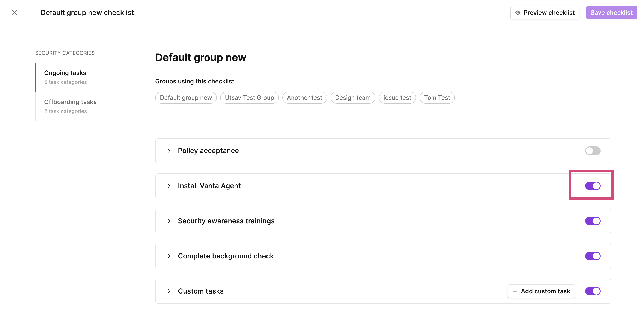Click the Security awareness trainings title text

226,221
